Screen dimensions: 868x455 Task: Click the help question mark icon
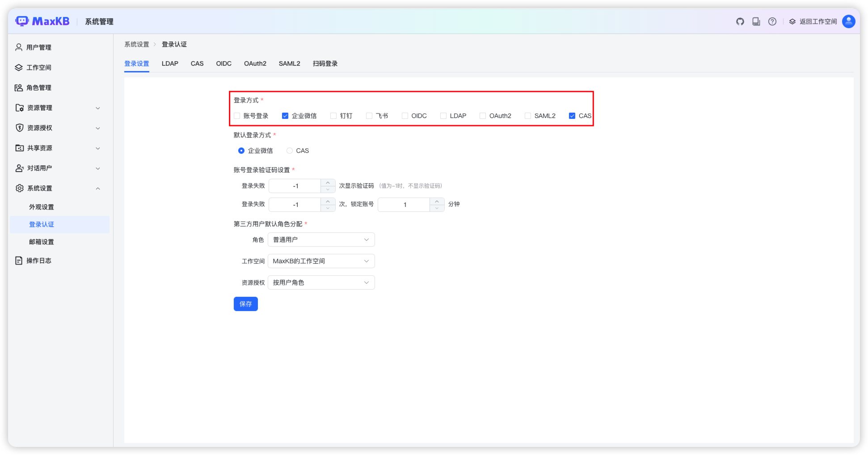(x=772, y=21)
